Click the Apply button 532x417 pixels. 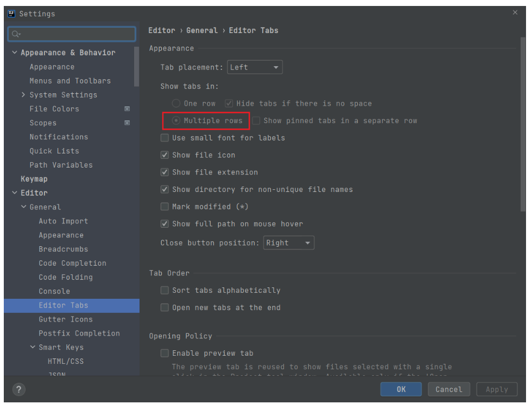click(x=496, y=389)
